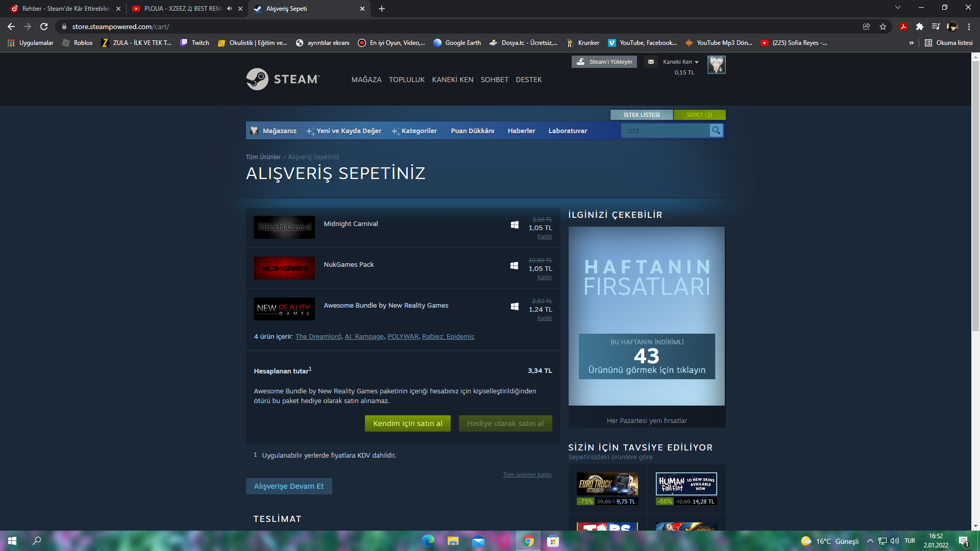Click Kendim için satın al button
The width and height of the screenshot is (980, 551).
coord(407,423)
